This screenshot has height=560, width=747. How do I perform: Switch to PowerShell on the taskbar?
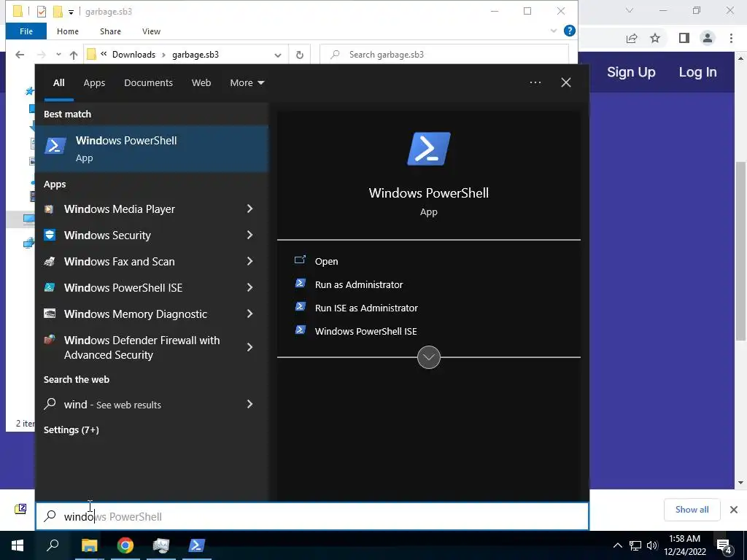(x=197, y=545)
